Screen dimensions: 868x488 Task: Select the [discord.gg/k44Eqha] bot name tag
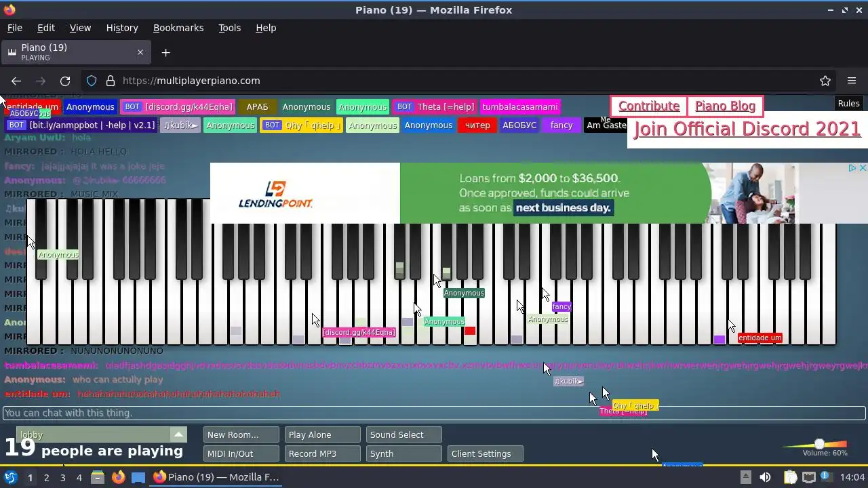(x=178, y=107)
